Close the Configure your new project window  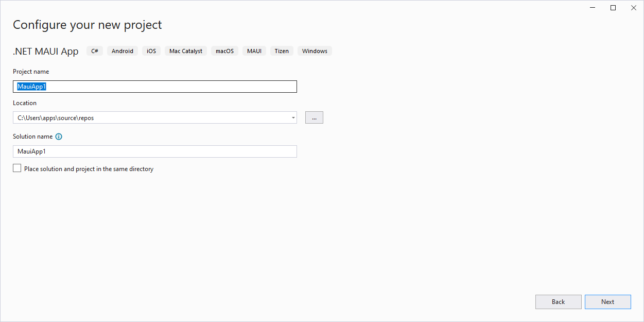[632, 8]
